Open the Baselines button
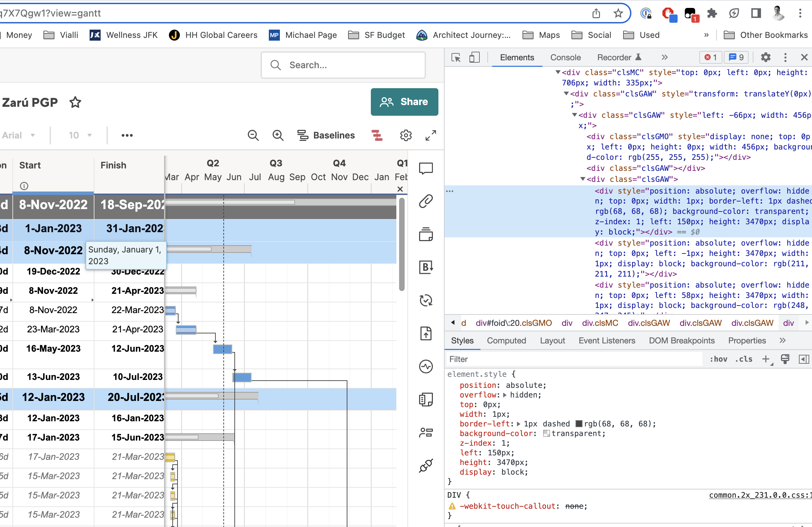812x527 pixels. tap(326, 135)
